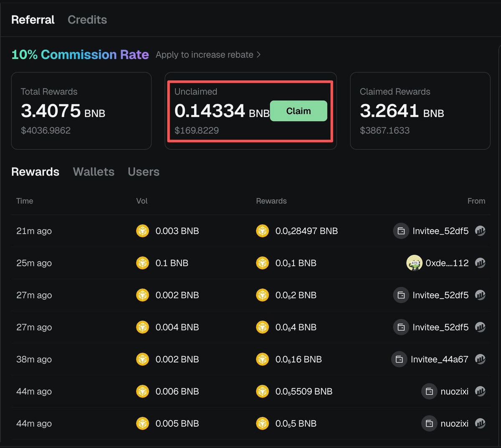
Task: Switch to the Users tab
Action: pyautogui.click(x=144, y=172)
